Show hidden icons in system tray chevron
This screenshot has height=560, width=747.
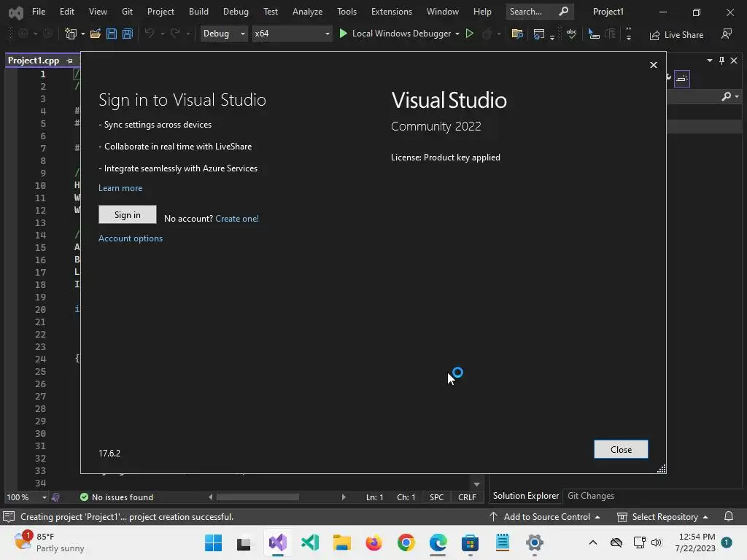click(592, 542)
